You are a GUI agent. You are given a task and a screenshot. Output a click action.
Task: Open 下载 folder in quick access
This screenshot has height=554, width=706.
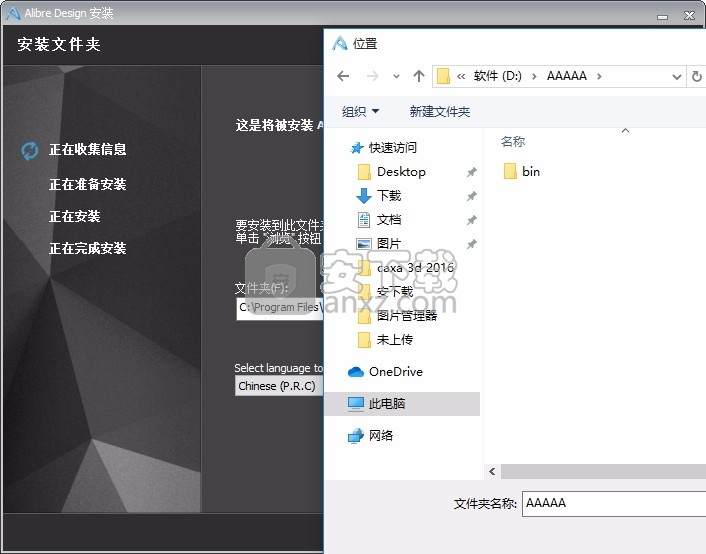coord(389,195)
